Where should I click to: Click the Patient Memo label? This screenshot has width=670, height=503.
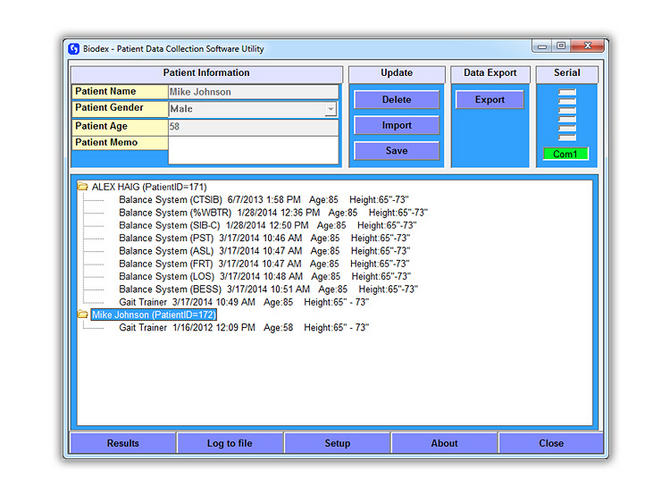(x=120, y=143)
